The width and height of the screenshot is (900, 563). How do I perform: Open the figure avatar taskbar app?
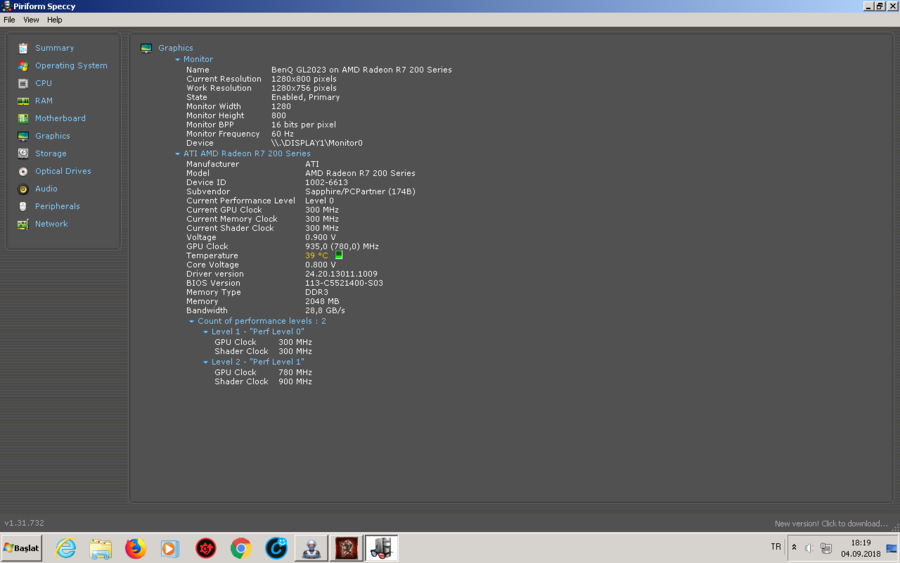click(311, 549)
